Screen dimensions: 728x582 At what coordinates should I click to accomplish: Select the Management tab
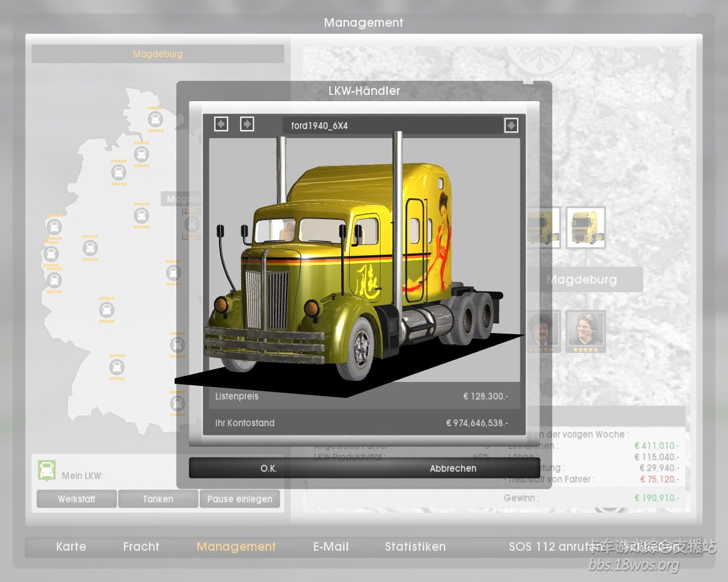click(x=236, y=547)
